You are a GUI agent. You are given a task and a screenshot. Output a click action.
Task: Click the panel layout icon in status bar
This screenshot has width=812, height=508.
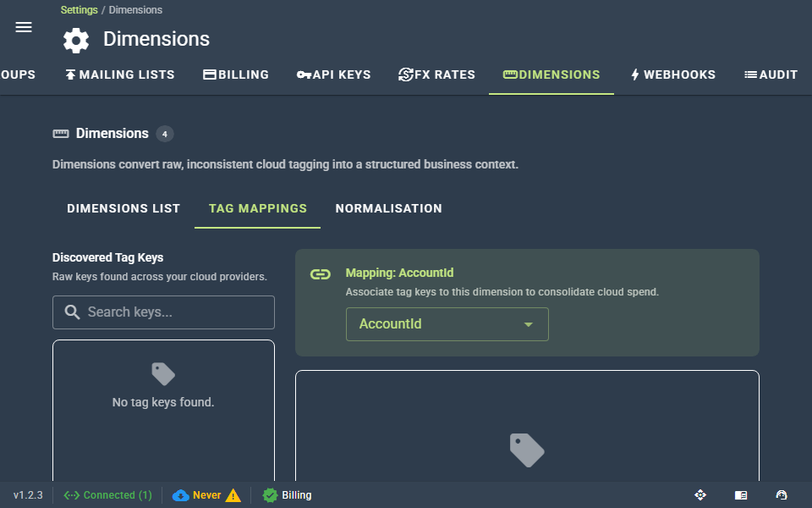(741, 495)
